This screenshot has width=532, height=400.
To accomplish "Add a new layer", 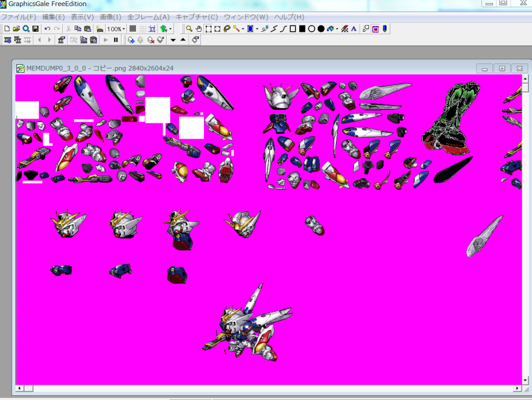I will (x=131, y=40).
